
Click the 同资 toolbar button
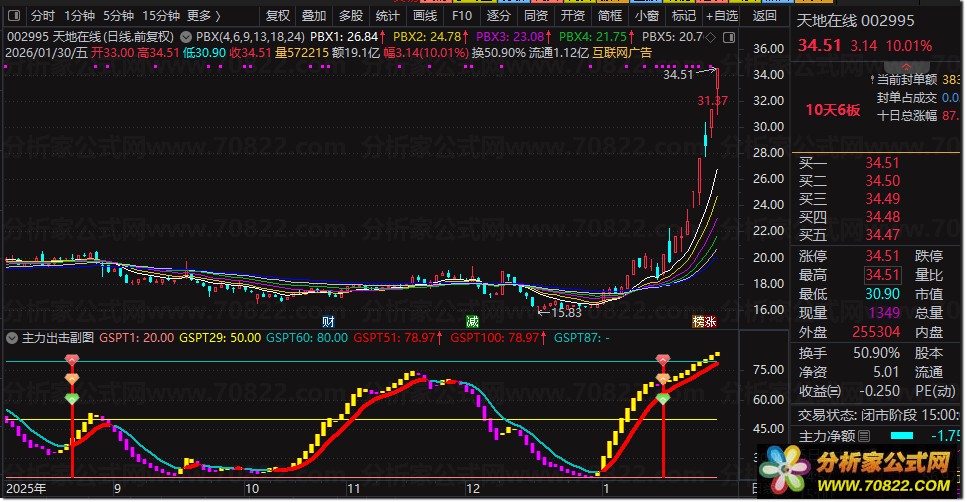(535, 15)
